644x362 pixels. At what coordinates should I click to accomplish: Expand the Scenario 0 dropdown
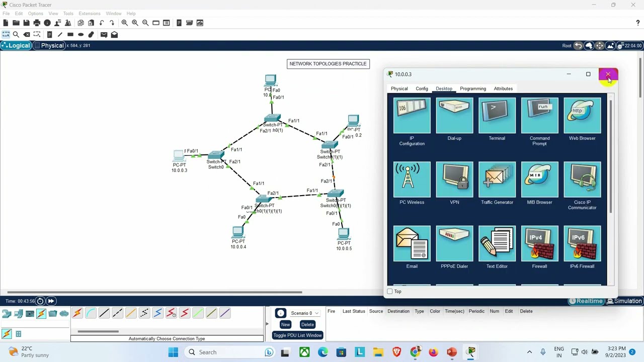pyautogui.click(x=305, y=313)
